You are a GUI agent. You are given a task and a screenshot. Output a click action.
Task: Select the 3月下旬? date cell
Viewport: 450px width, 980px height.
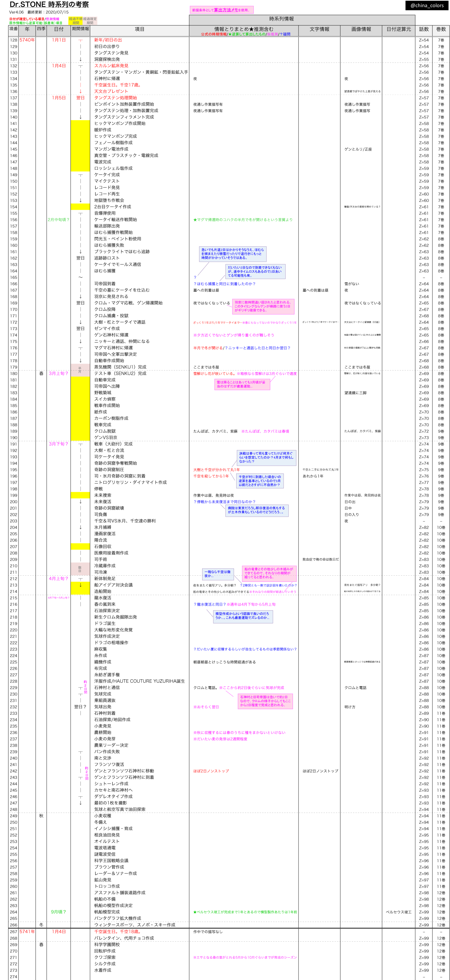pos(59,444)
